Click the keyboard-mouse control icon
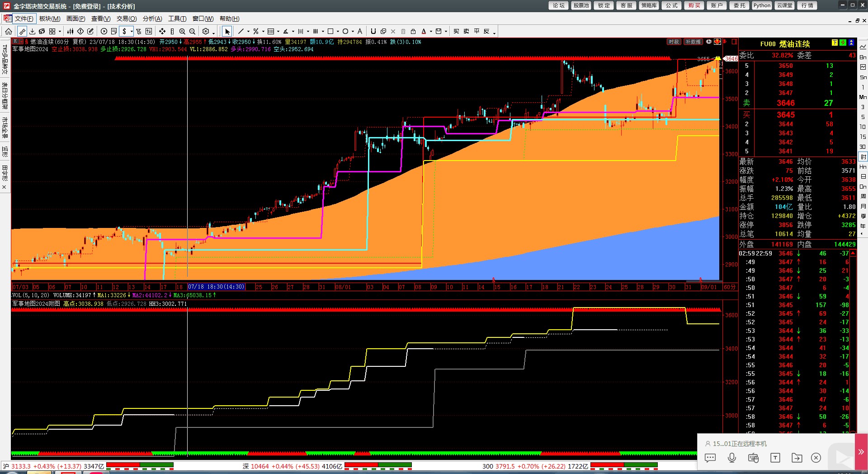868x474 pixels. [x=753, y=458]
